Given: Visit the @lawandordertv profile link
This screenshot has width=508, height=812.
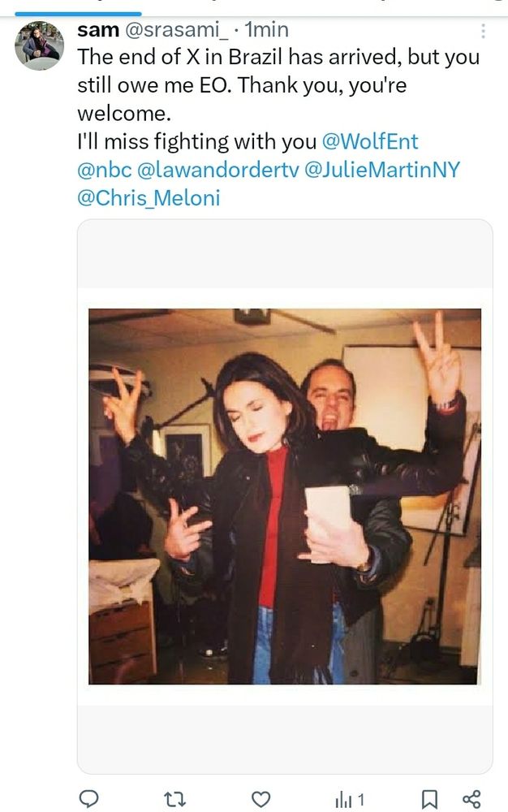Looking at the screenshot, I should coord(217,170).
